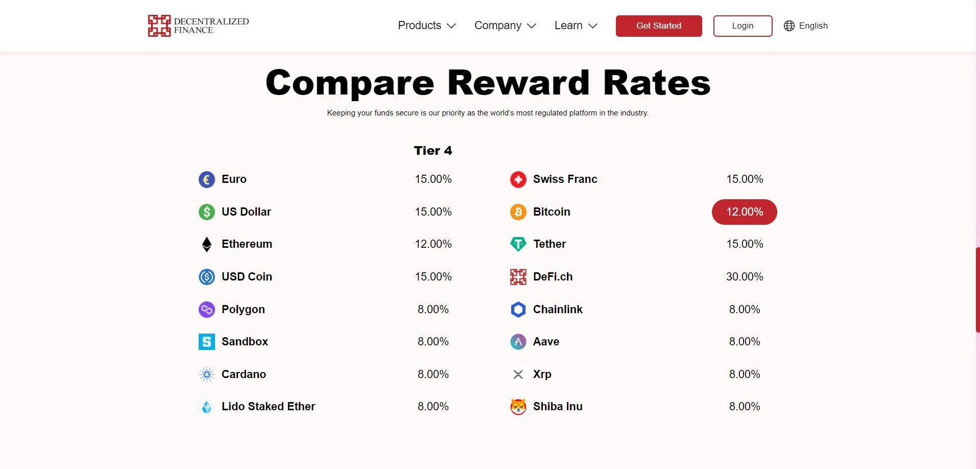Viewport: 980px width, 469px height.
Task: Expand the Products dropdown chevron
Action: pos(451,26)
